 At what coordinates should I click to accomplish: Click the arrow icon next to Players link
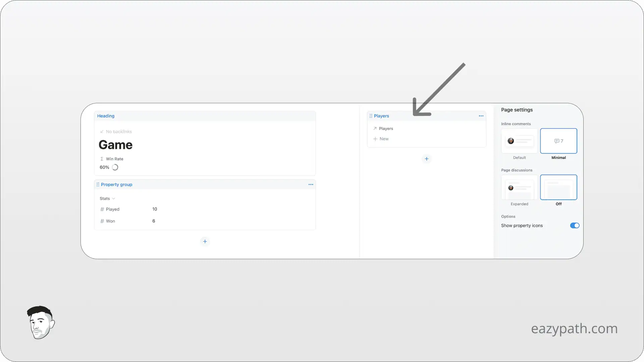pyautogui.click(x=375, y=128)
